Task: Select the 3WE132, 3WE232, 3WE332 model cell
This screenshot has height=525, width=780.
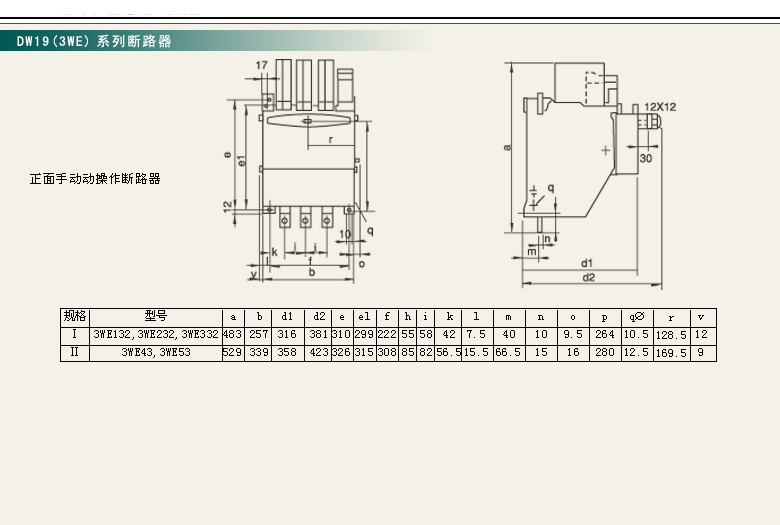Action: pos(155,334)
